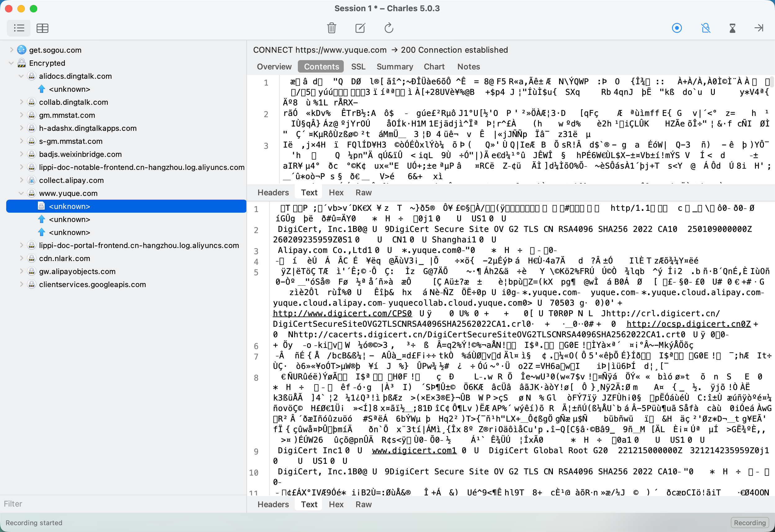Click the jump to end arrow icon
Viewport: 775px width, 532px height.
pos(759,28)
